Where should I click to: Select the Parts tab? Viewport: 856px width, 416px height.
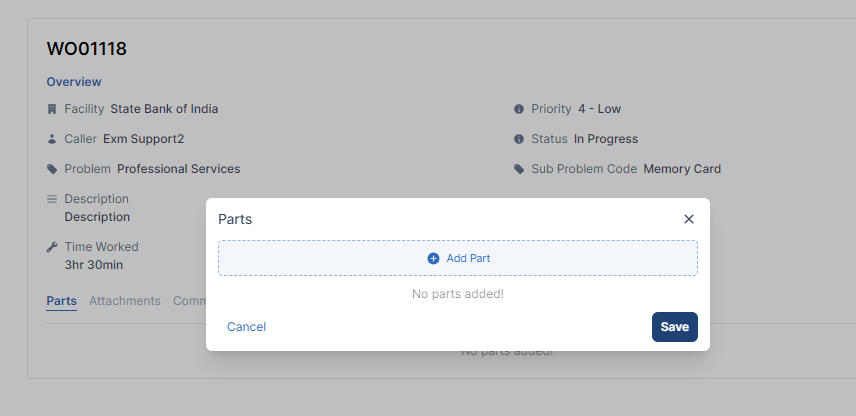61,301
